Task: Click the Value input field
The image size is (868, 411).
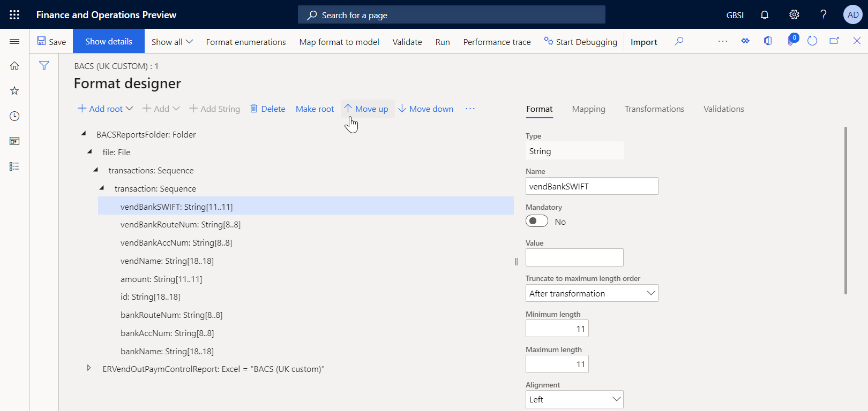Action: 574,257
